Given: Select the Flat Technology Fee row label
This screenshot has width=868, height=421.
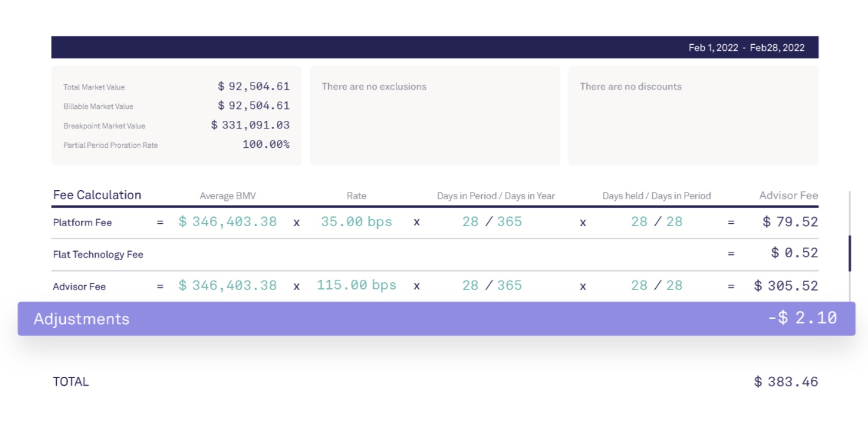Looking at the screenshot, I should click(98, 255).
